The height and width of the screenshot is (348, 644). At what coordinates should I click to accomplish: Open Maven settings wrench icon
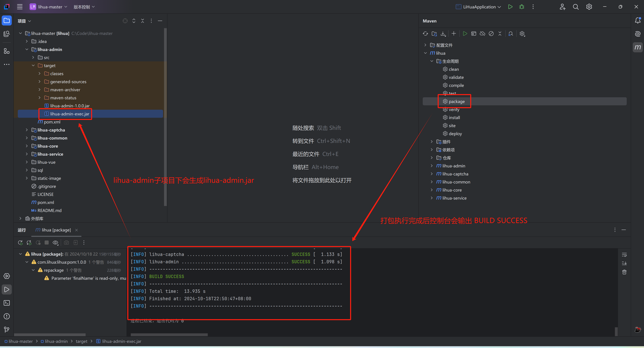522,34
